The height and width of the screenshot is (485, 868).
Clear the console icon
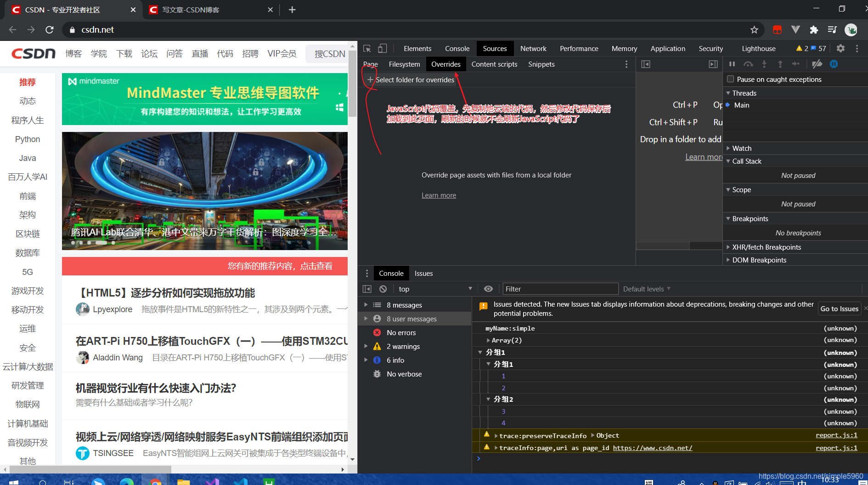(x=383, y=289)
